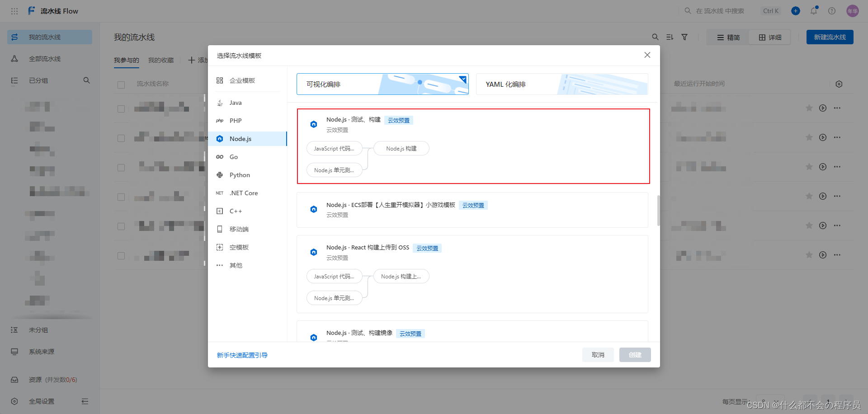Select the Java template category
Screen dimensions: 868x414
(x=248, y=103)
